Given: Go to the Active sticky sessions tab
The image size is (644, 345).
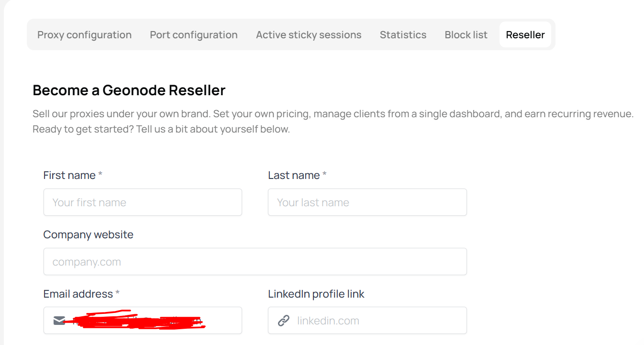Looking at the screenshot, I should [x=309, y=35].
